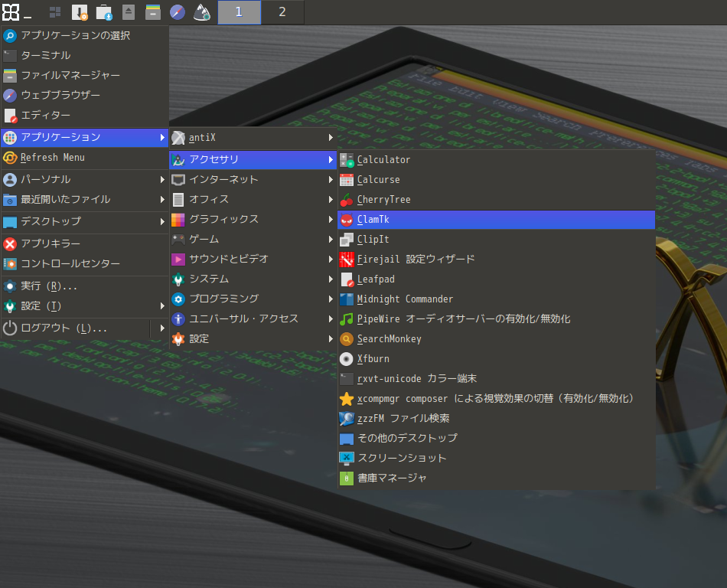Click the PipeWire music note icon
Screen dimensions: 727x588
pyautogui.click(x=347, y=319)
